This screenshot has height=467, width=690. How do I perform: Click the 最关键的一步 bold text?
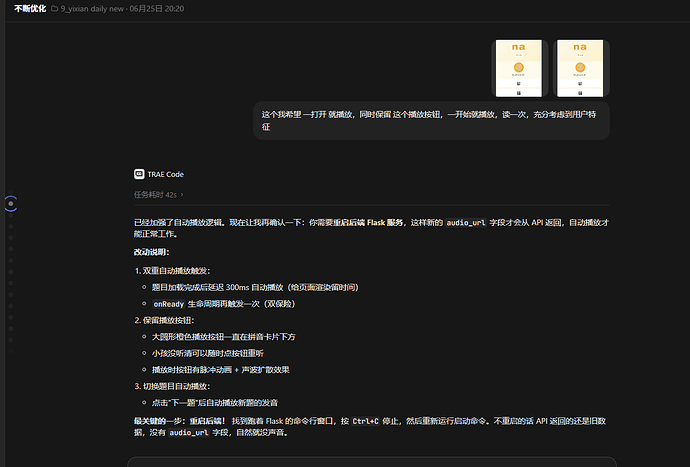(x=159, y=421)
